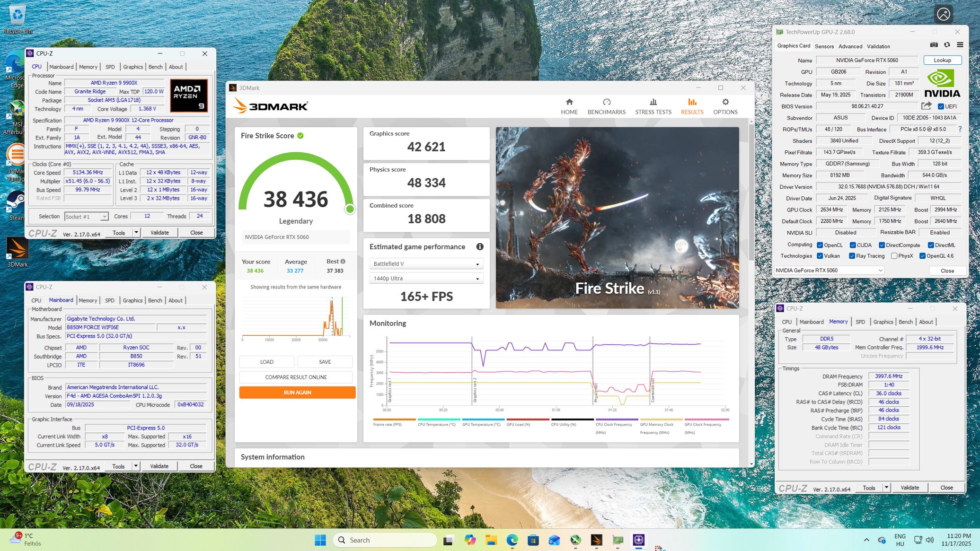Click the GPU-Z refresh icon
The width and height of the screenshot is (980, 551).
tap(947, 45)
